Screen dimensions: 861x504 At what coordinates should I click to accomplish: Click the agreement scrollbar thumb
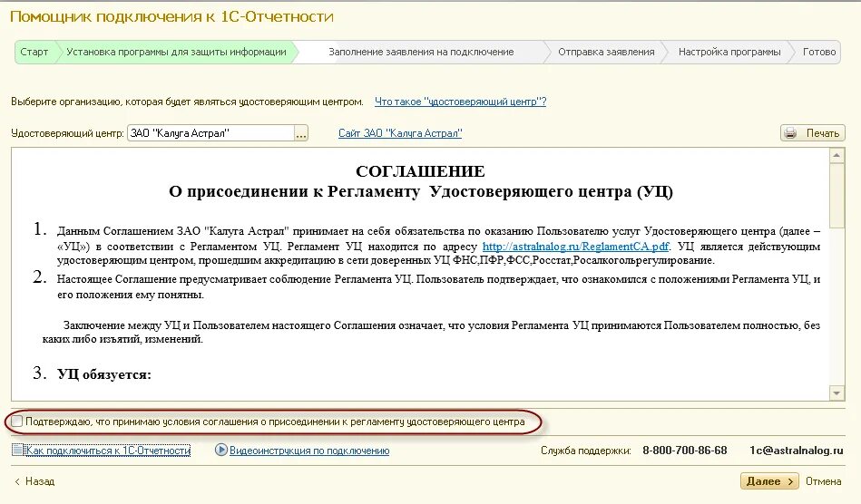(837, 195)
